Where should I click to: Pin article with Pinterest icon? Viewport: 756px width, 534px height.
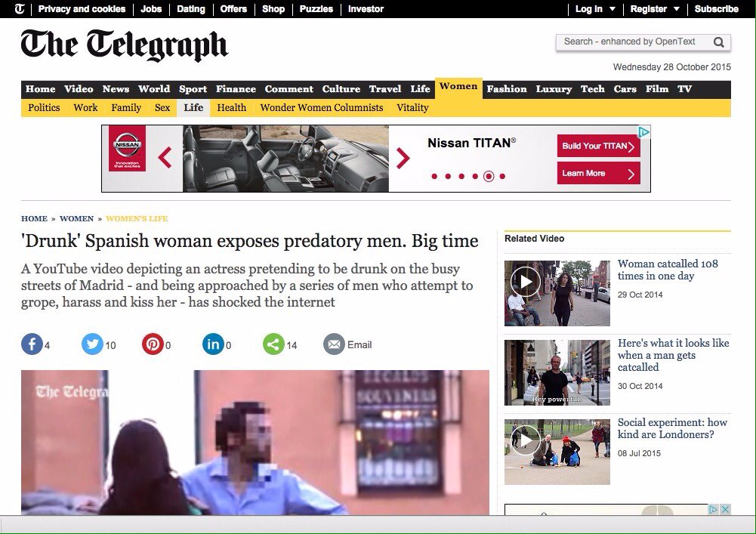(x=153, y=344)
